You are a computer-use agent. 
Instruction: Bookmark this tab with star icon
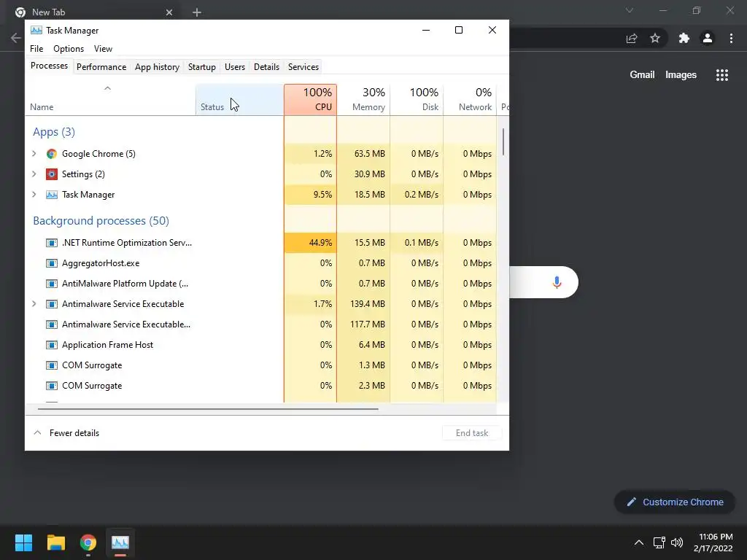[655, 38]
